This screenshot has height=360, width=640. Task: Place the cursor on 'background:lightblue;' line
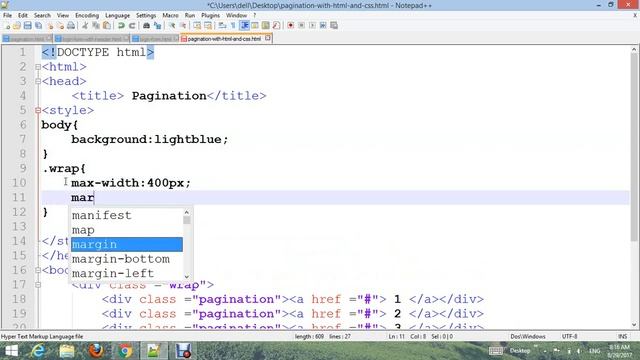[x=149, y=140]
